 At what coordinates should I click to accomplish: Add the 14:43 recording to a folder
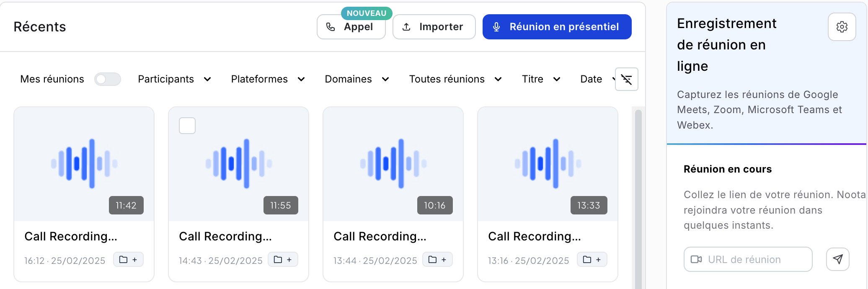pyautogui.click(x=283, y=260)
